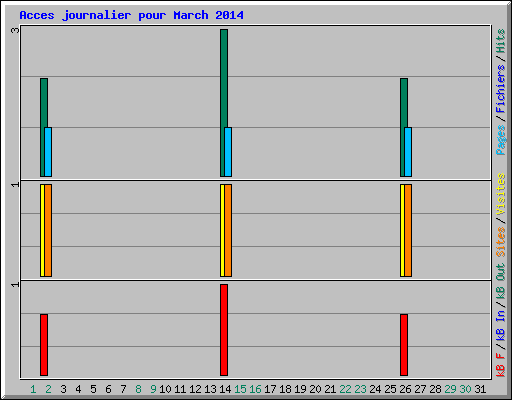Click day 8 on the x-axis

pos(138,389)
